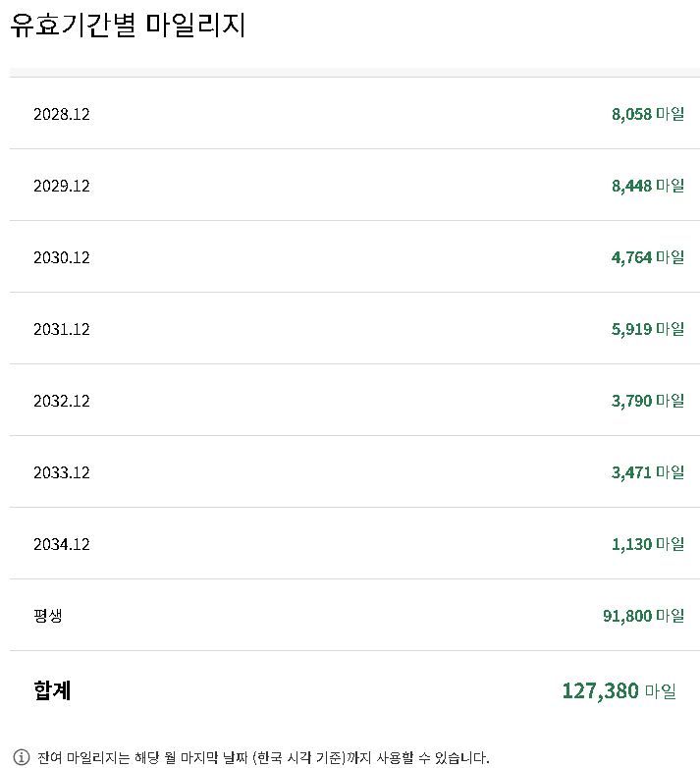Click the 8,448 마일 mileage value
700x768 pixels.
(x=647, y=186)
